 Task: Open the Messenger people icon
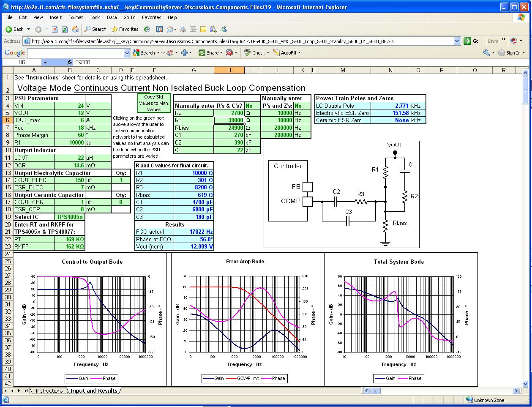(x=224, y=29)
